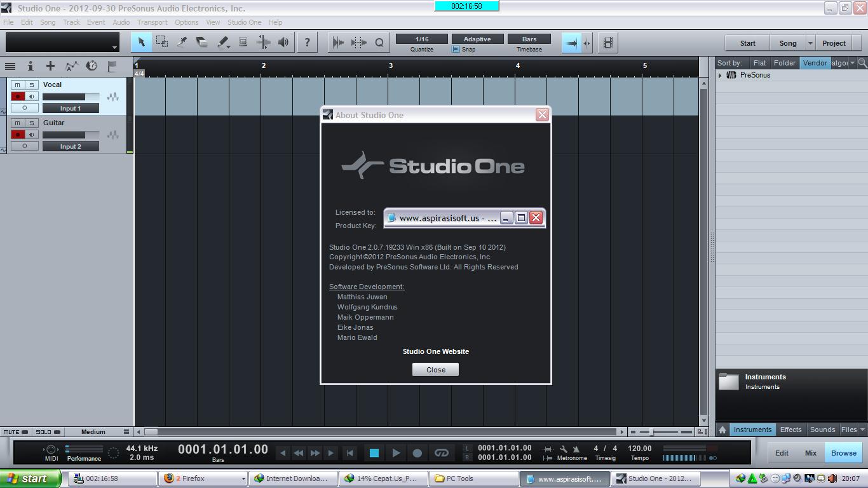Expand the PreSonus vendor folder
868x488 pixels.
click(x=720, y=75)
